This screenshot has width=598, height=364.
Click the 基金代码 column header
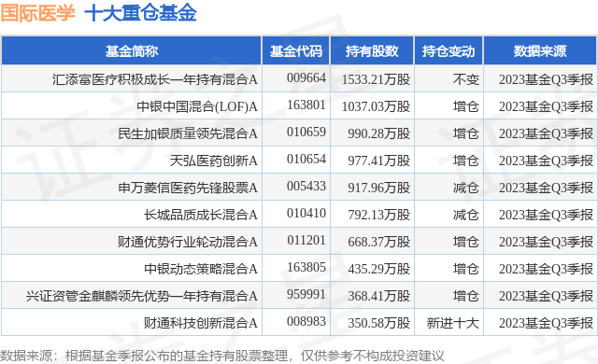pyautogui.click(x=296, y=50)
